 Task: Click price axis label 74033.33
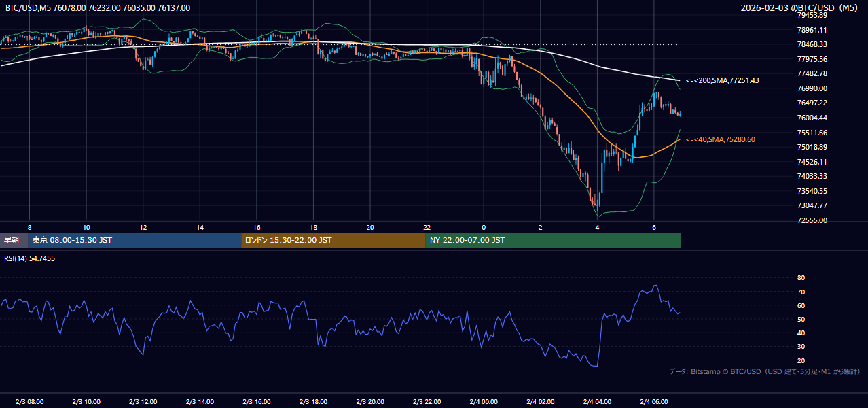812,176
